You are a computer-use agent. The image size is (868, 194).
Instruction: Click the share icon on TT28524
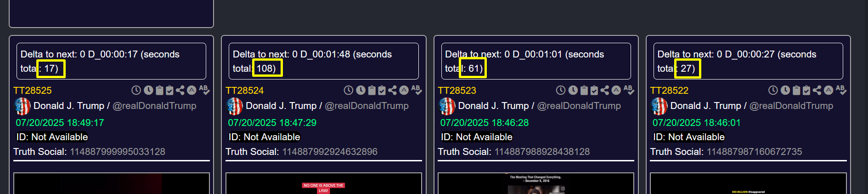pos(392,90)
